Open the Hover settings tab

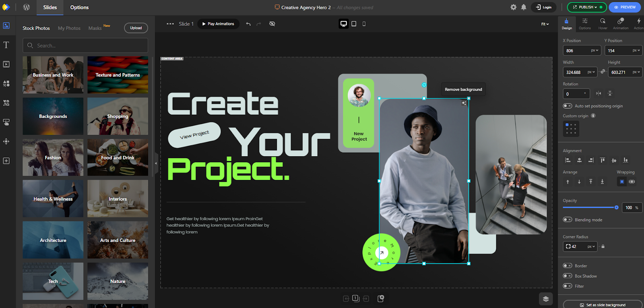pos(603,24)
